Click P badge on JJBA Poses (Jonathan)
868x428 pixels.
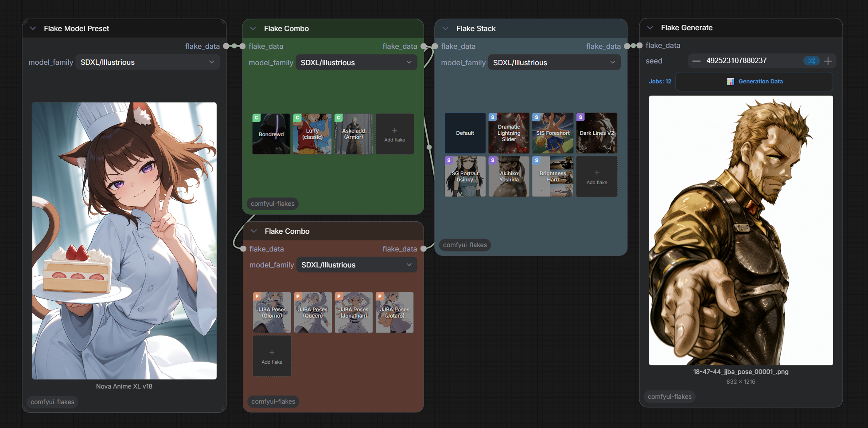click(339, 296)
